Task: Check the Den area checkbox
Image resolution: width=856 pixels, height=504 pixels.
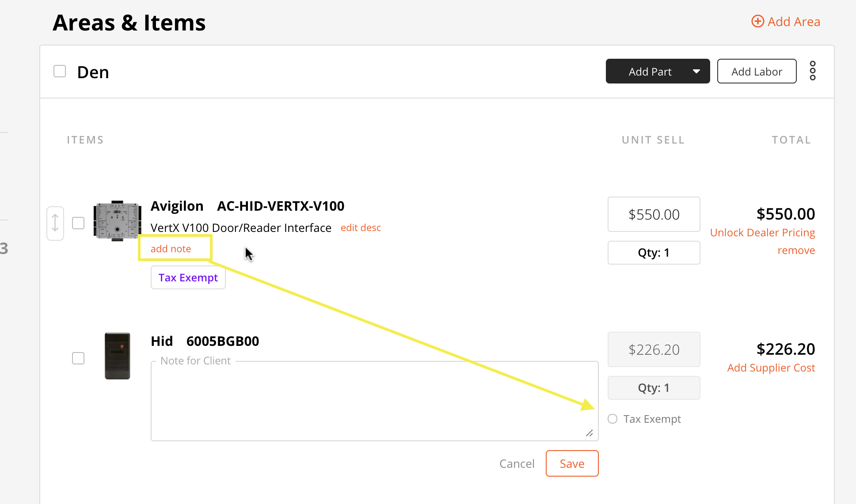Action: click(60, 71)
